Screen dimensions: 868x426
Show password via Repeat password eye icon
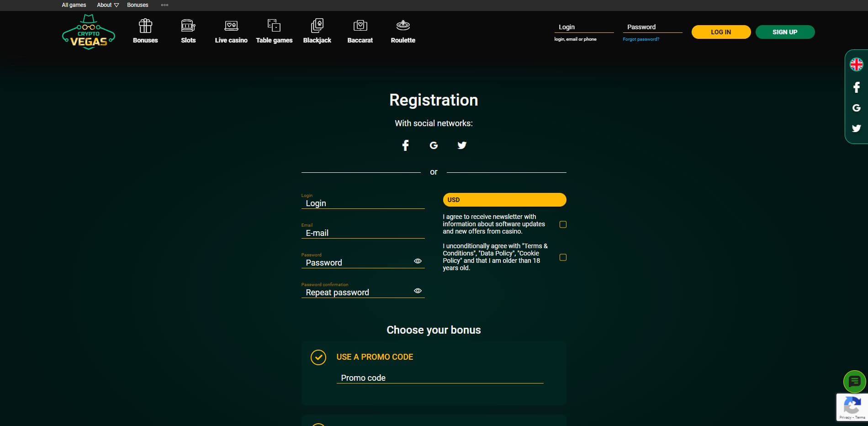click(418, 291)
